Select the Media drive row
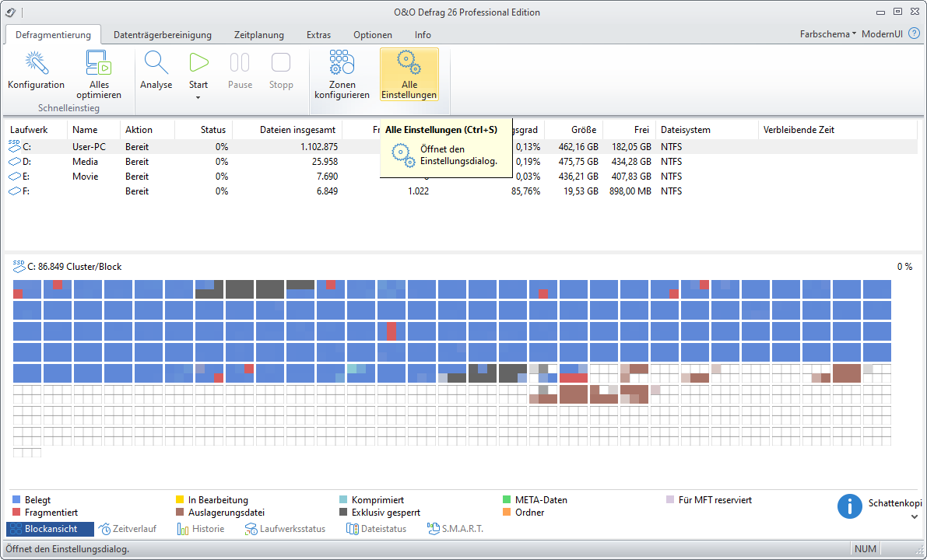 pos(461,161)
